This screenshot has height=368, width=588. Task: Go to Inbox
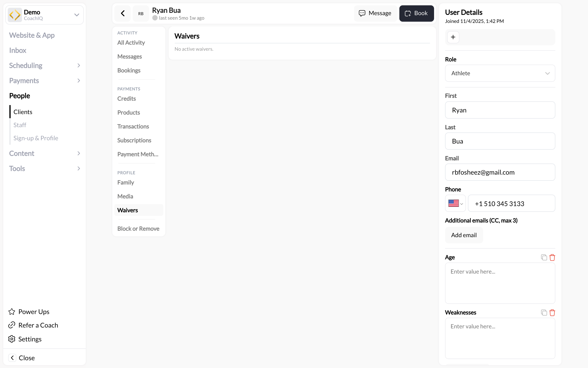coord(18,50)
